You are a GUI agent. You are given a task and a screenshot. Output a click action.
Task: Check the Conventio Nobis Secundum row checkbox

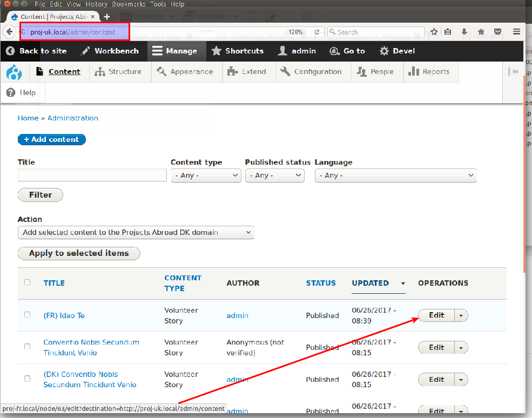[x=27, y=346]
